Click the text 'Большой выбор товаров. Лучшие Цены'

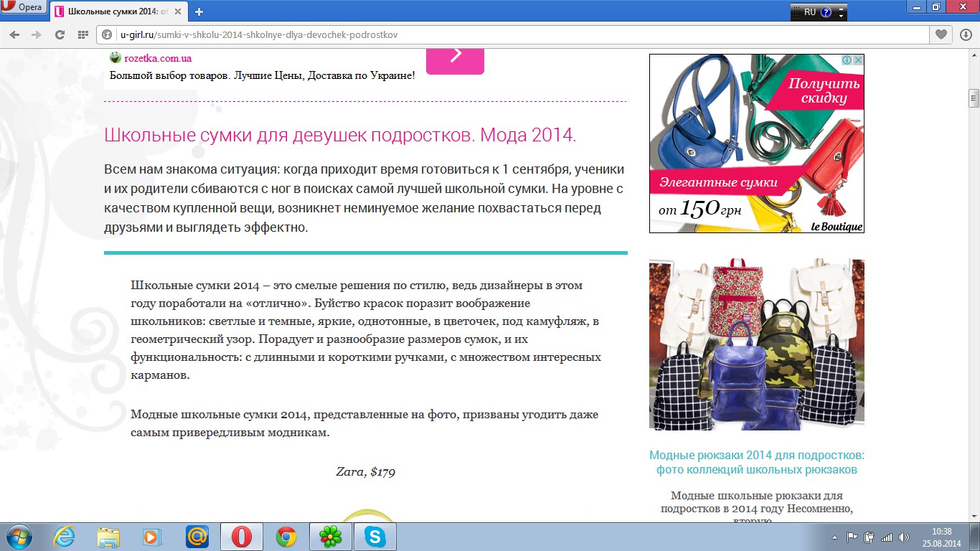[x=262, y=75]
